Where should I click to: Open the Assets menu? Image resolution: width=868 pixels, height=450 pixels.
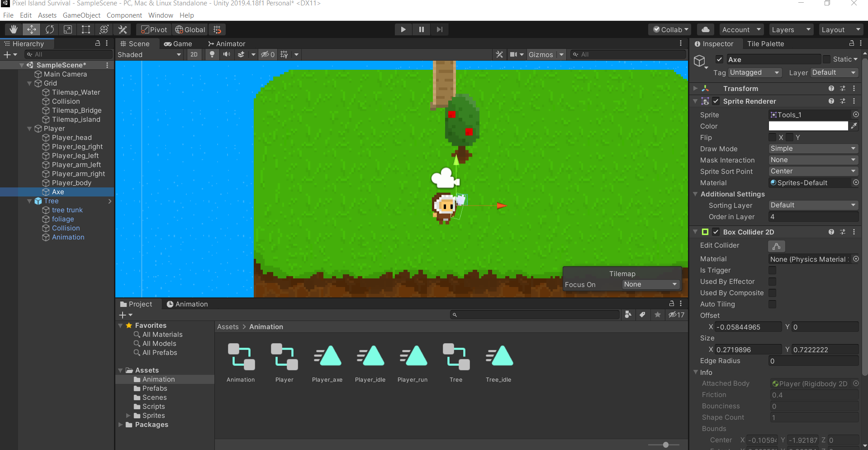tap(47, 15)
